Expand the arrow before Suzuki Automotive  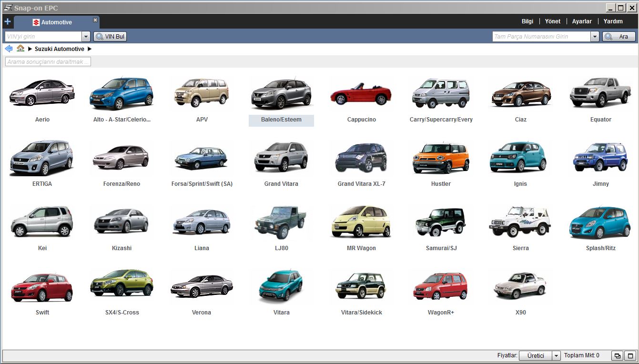pyautogui.click(x=30, y=49)
